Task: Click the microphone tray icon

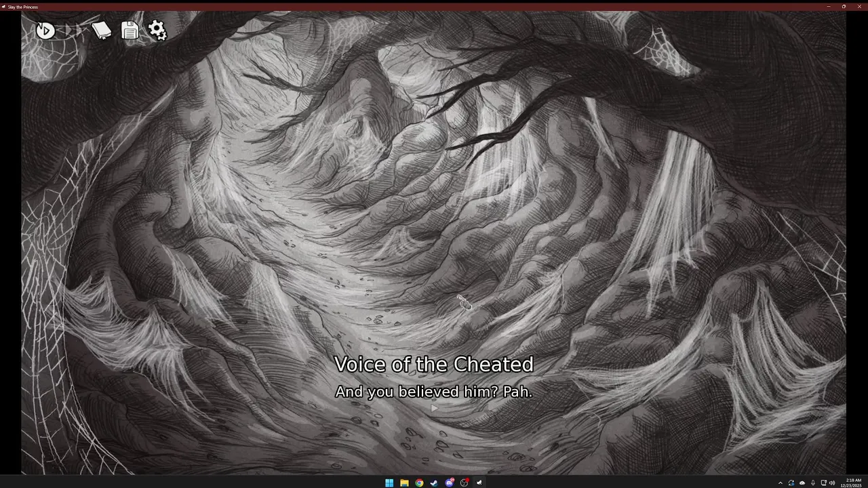Action: pos(813,483)
